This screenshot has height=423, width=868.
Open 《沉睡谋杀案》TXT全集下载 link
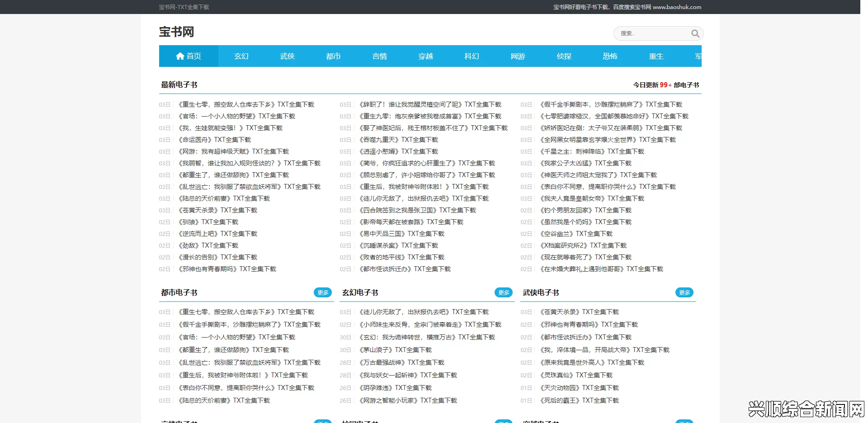point(398,245)
